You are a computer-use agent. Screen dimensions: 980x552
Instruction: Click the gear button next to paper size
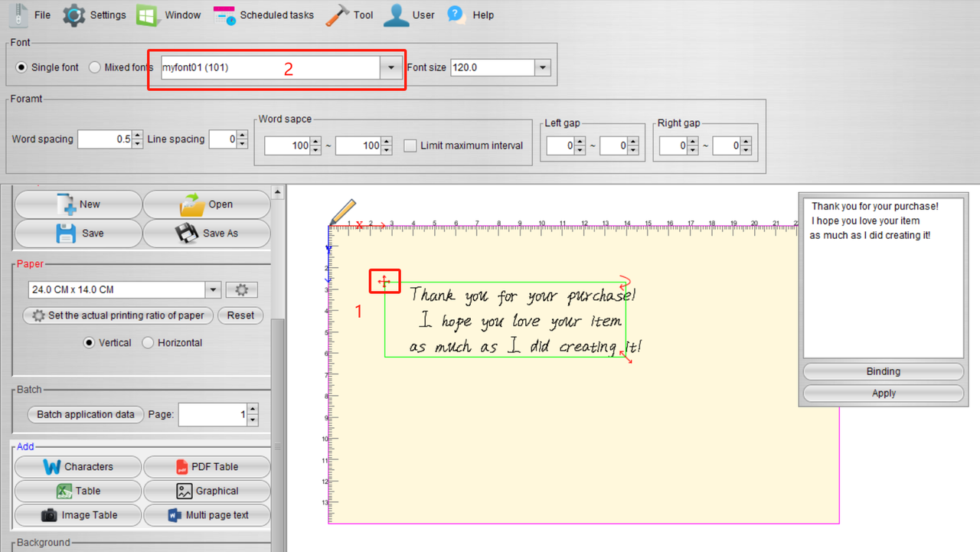242,290
